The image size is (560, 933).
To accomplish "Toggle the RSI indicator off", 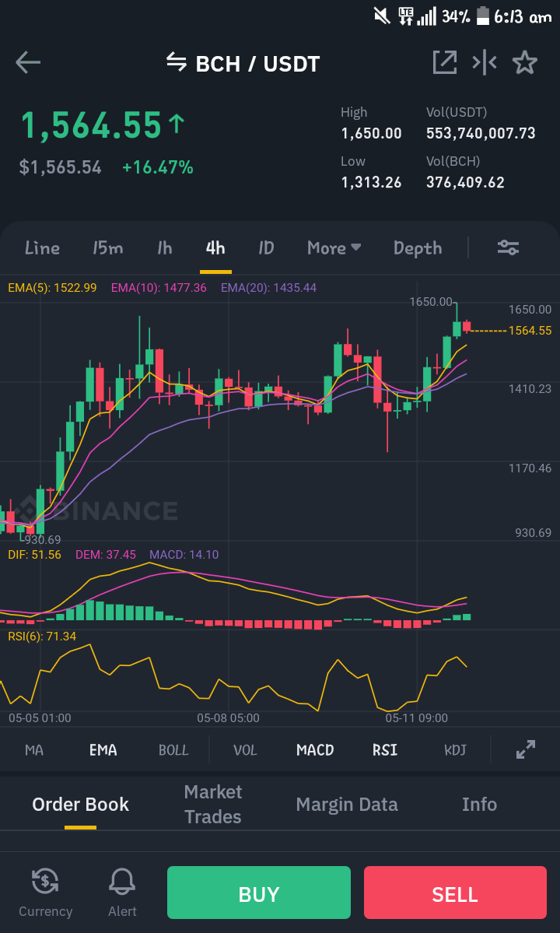I will tap(385, 749).
